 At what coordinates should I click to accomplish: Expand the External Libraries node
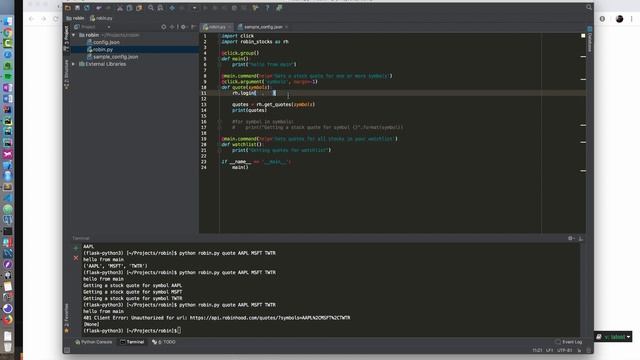(73, 64)
